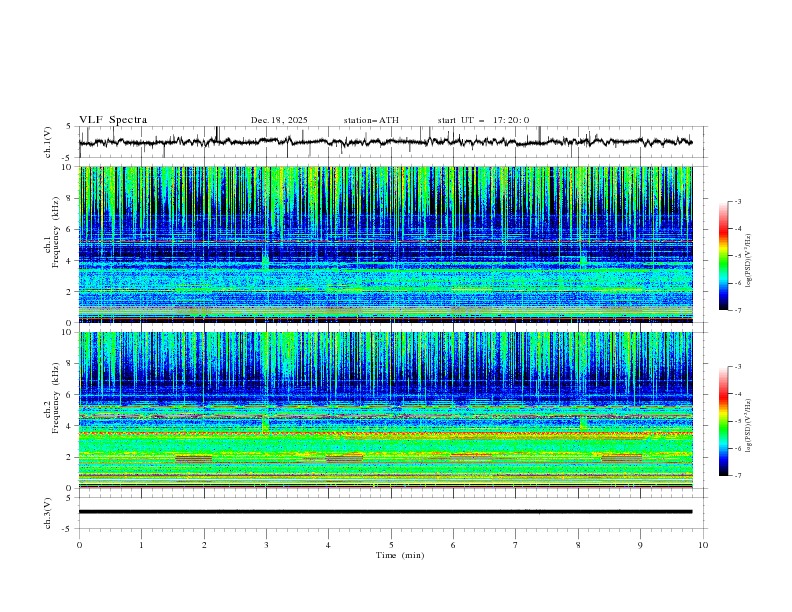Click the 'start UT = 17:20:0' label
Image resolution: width=792 pixels, height=612 pixels.
pyautogui.click(x=483, y=120)
